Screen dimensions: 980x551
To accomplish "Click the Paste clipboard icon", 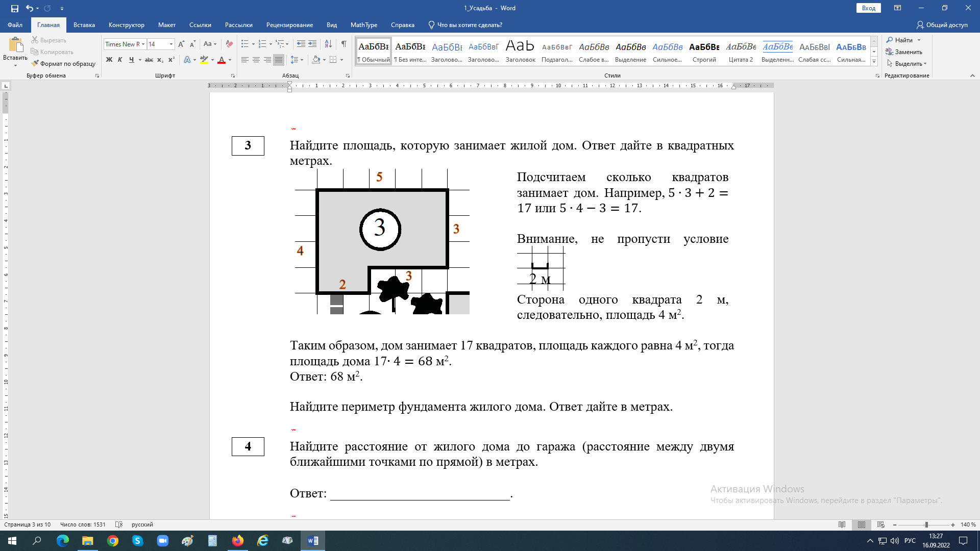I will [15, 45].
